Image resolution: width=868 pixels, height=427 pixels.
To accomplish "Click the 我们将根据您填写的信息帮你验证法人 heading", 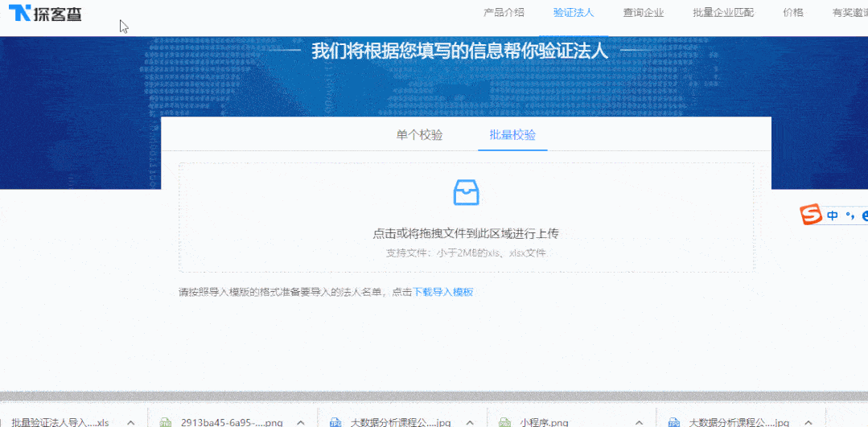I will point(459,51).
